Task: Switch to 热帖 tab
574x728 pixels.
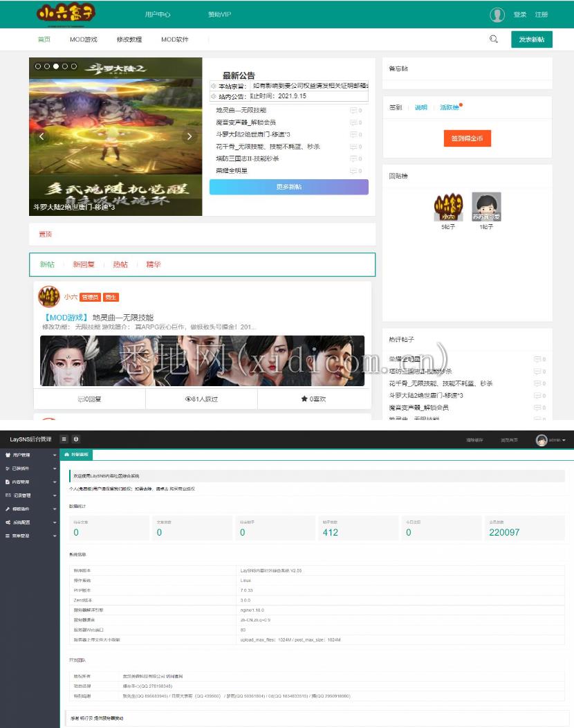Action: click(120, 264)
